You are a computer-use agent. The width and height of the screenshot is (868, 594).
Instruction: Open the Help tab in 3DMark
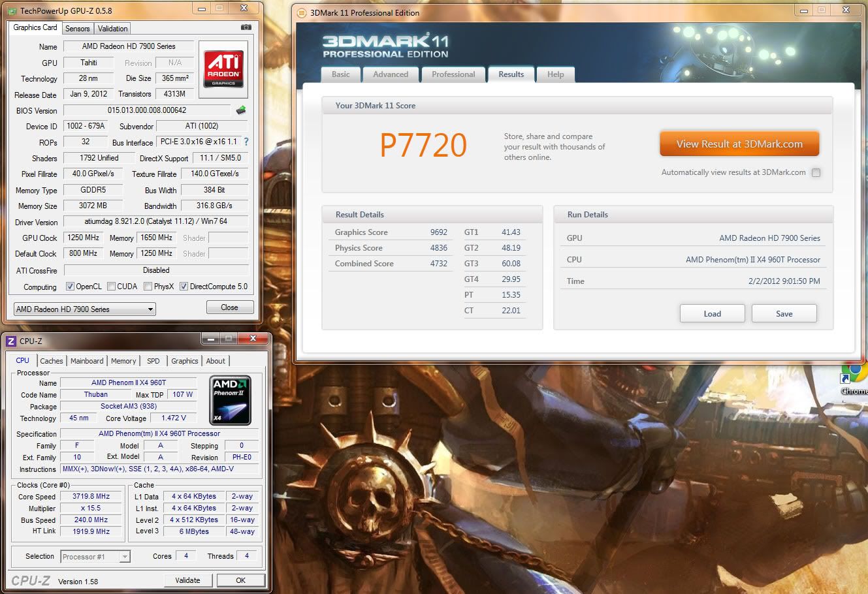click(556, 74)
